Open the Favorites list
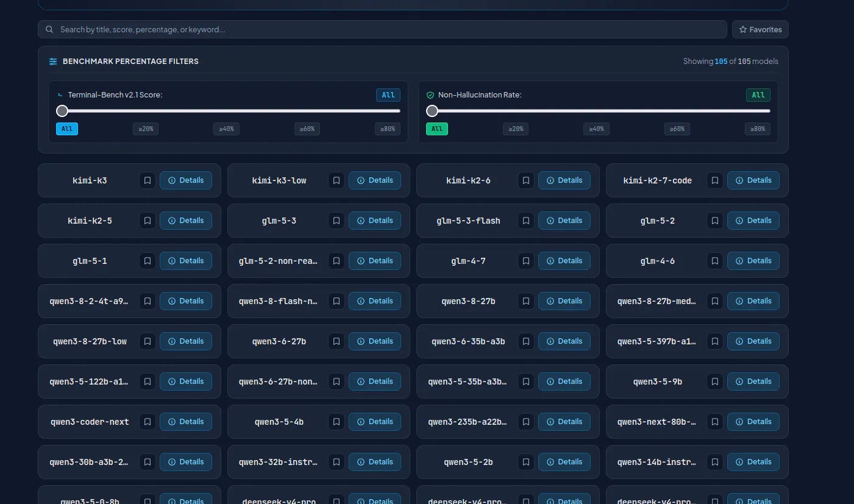This screenshot has width=854, height=504. [x=760, y=29]
